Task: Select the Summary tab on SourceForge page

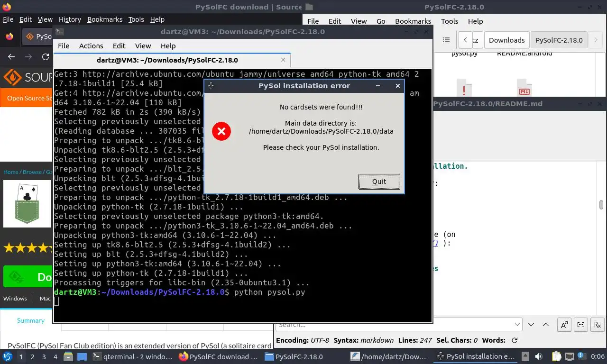Action: tap(31, 320)
